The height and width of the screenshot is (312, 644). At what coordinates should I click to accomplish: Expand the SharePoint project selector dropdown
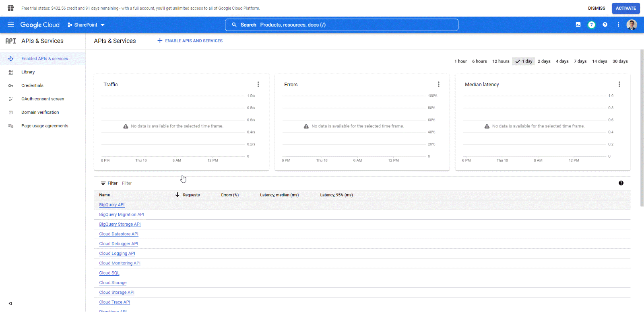86,25
